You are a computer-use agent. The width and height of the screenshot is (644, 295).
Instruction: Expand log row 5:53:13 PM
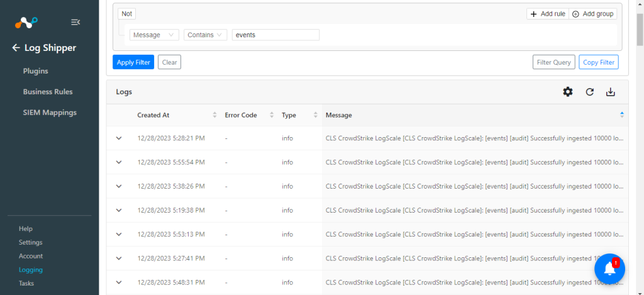pos(119,234)
